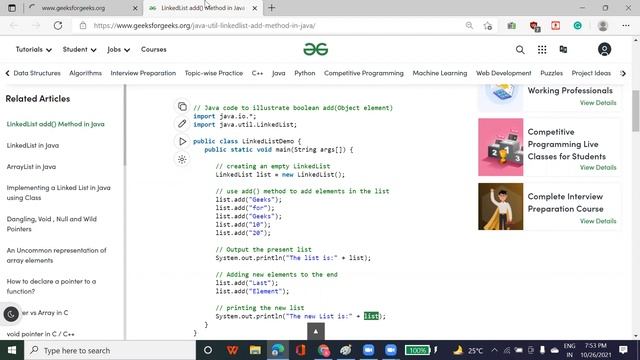View Details for Working Professionals course
Screen dimensions: 640x360
pos(598,102)
